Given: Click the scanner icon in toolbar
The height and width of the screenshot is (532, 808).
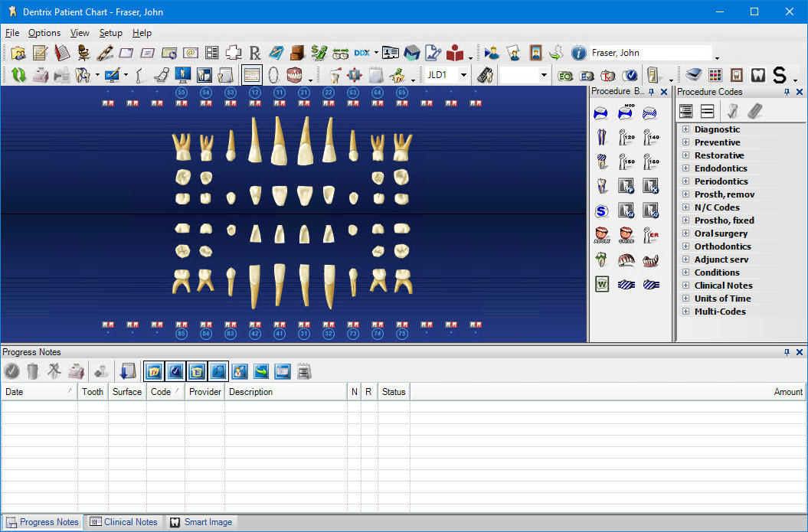Looking at the screenshot, I should tap(693, 75).
